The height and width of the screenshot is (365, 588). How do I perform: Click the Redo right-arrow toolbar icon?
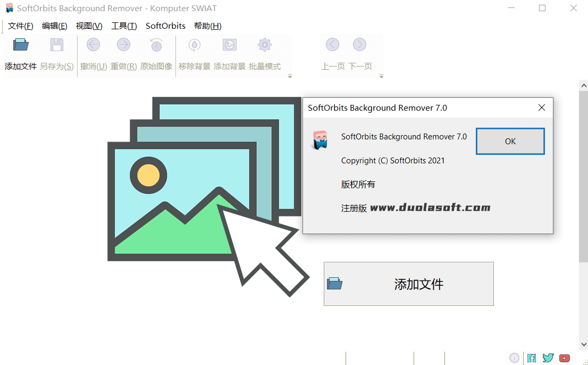[123, 45]
